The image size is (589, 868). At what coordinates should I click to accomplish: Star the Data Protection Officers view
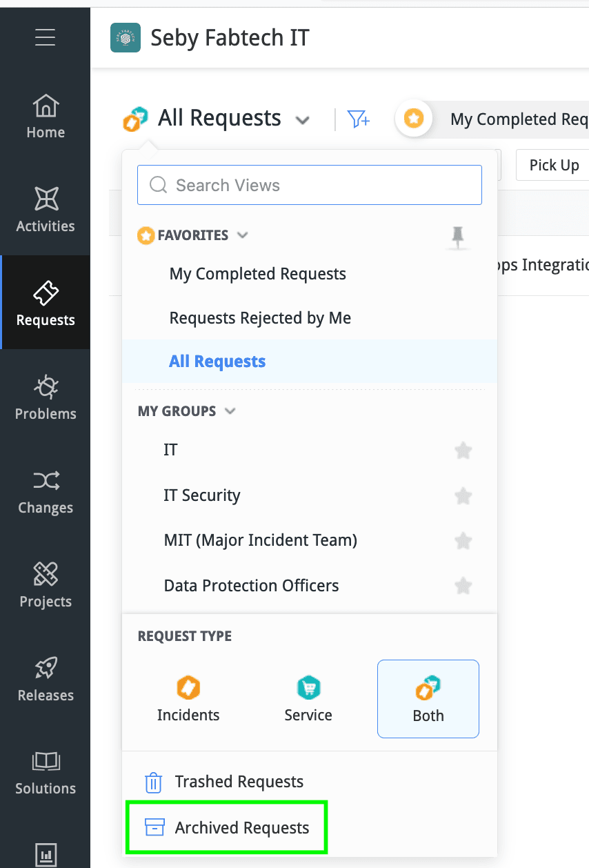[x=463, y=586]
